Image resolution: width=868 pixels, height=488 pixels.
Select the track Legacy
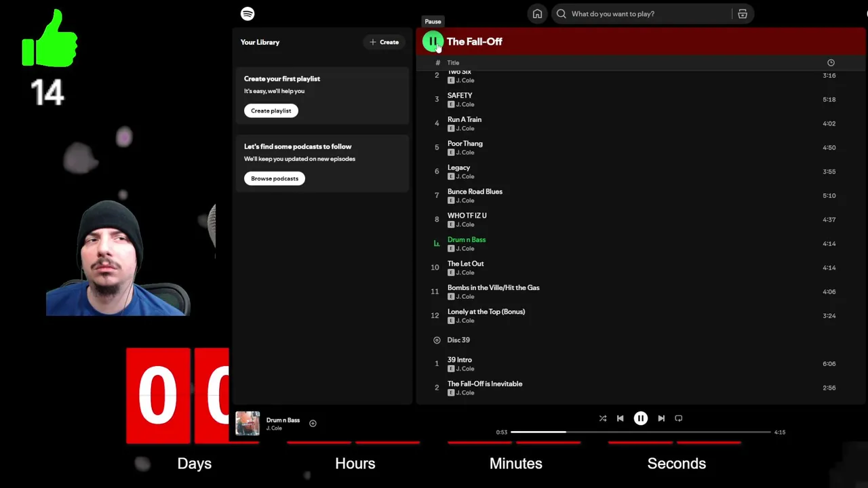(458, 167)
